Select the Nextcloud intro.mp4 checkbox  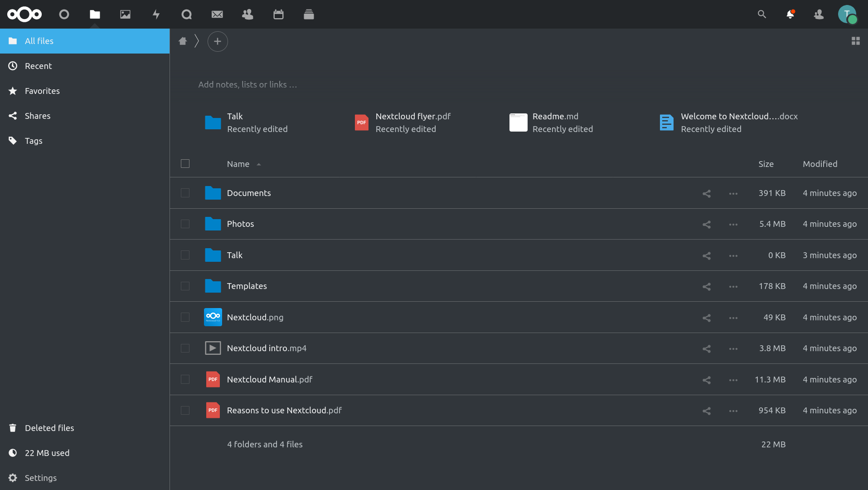pyautogui.click(x=185, y=348)
